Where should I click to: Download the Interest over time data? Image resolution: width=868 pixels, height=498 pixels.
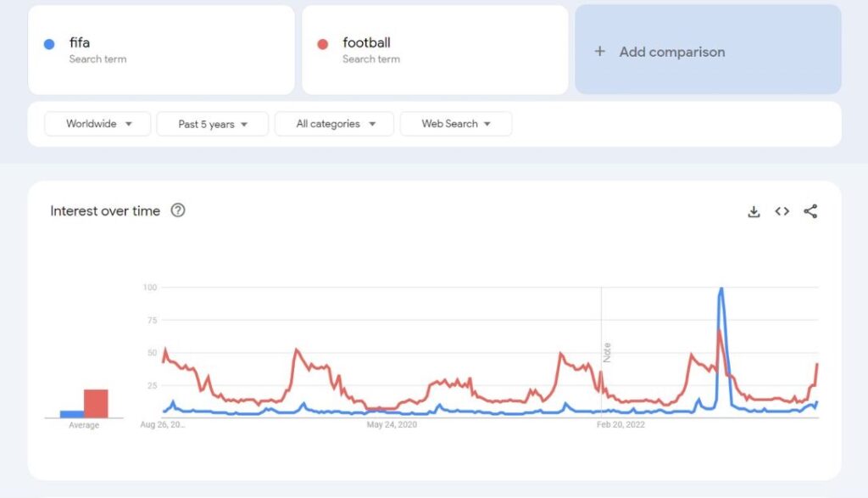(x=754, y=211)
